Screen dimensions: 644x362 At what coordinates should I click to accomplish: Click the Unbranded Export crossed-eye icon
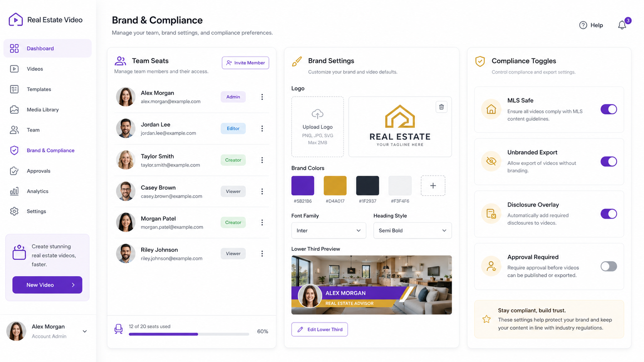coord(491,161)
